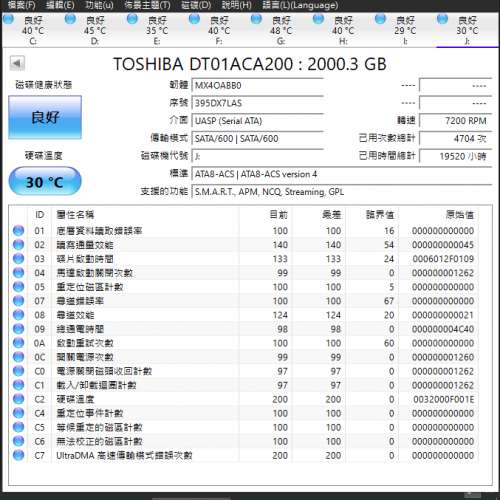Click the title TOSHIBA DT01ACA200 : 2000.3 GB

(250, 64)
